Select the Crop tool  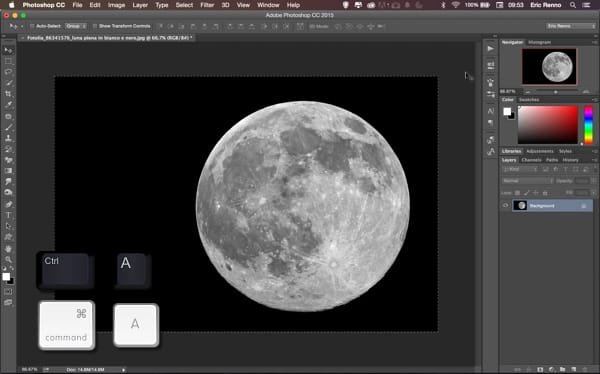[x=8, y=93]
